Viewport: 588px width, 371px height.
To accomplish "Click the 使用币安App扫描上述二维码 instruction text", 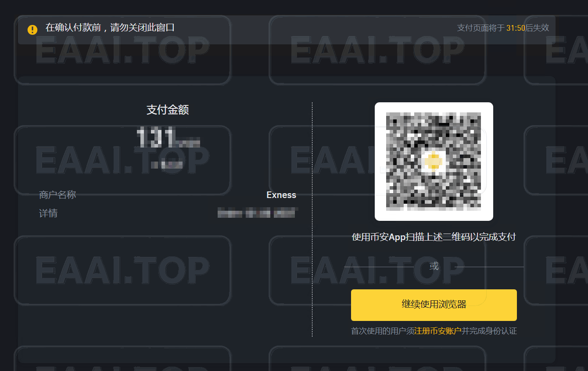I will click(x=434, y=238).
